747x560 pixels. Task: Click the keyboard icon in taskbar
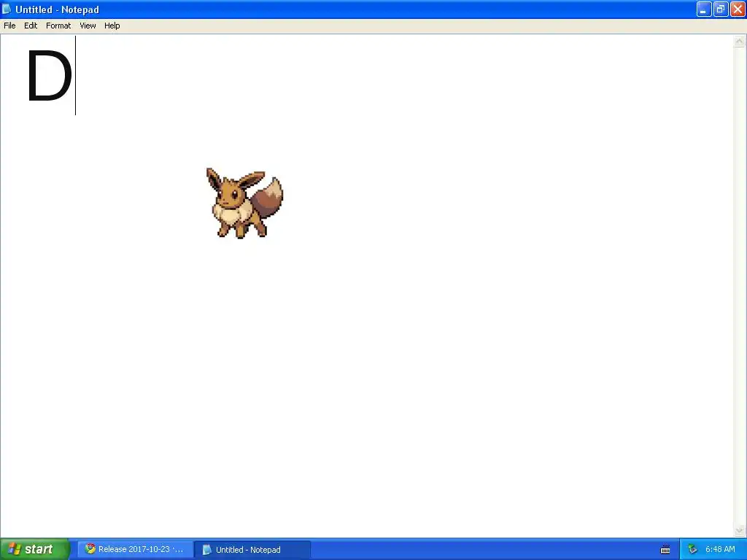(x=665, y=550)
